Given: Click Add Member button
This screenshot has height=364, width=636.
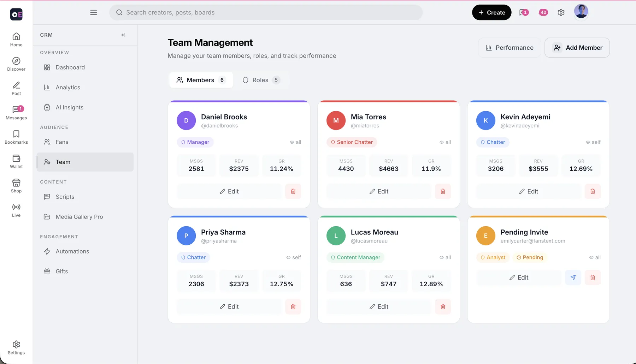Looking at the screenshot, I should coord(577,48).
